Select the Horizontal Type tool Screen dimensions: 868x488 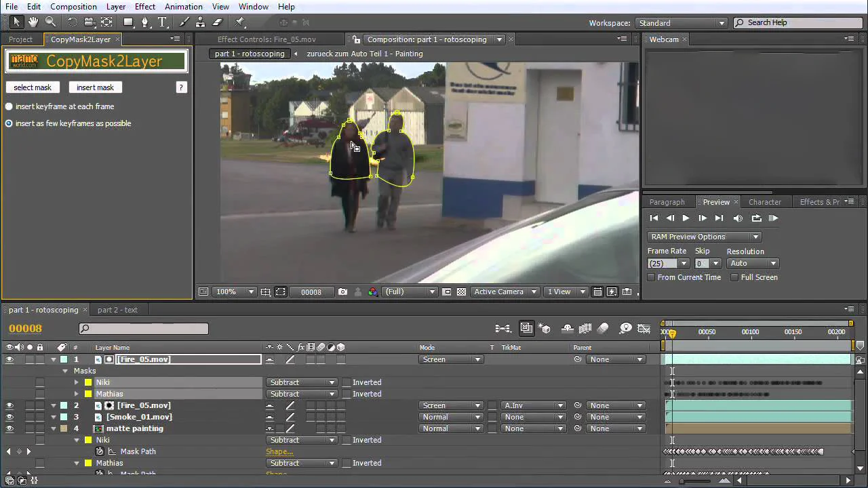[x=163, y=22]
